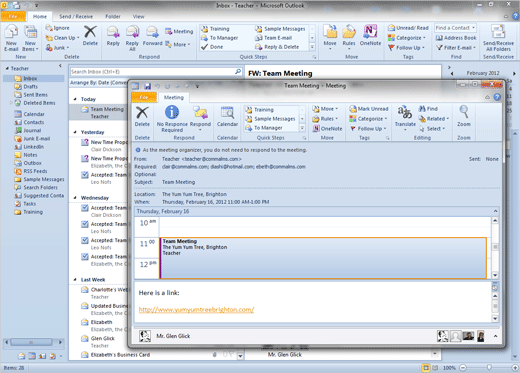Screen dimensions: 520x373
Task: Click Reply in main Outlook ribbon
Action: coord(113,36)
